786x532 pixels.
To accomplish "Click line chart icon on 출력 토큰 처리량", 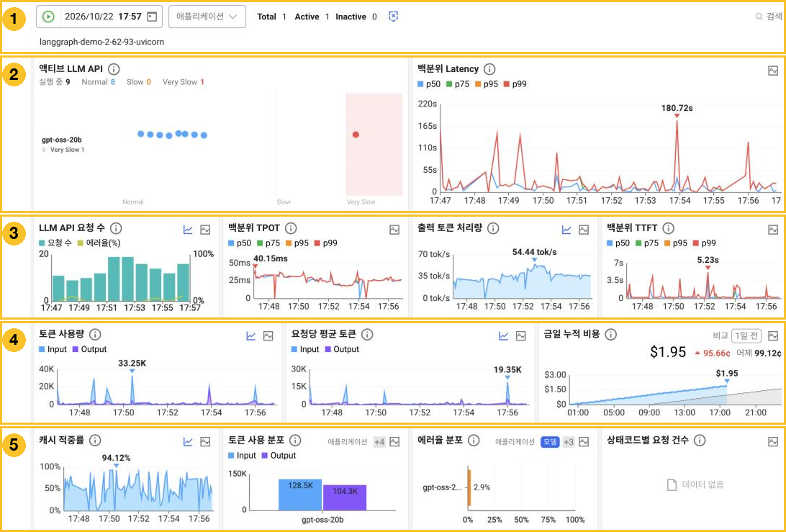I will [x=566, y=230].
